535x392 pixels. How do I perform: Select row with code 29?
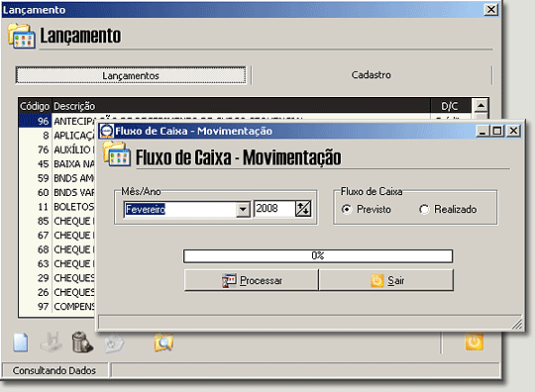pyautogui.click(x=57, y=278)
